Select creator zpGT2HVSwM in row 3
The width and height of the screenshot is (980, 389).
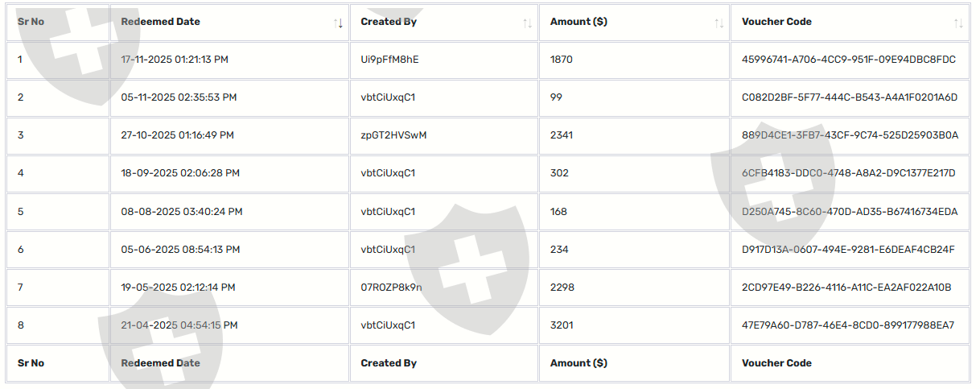click(x=393, y=135)
